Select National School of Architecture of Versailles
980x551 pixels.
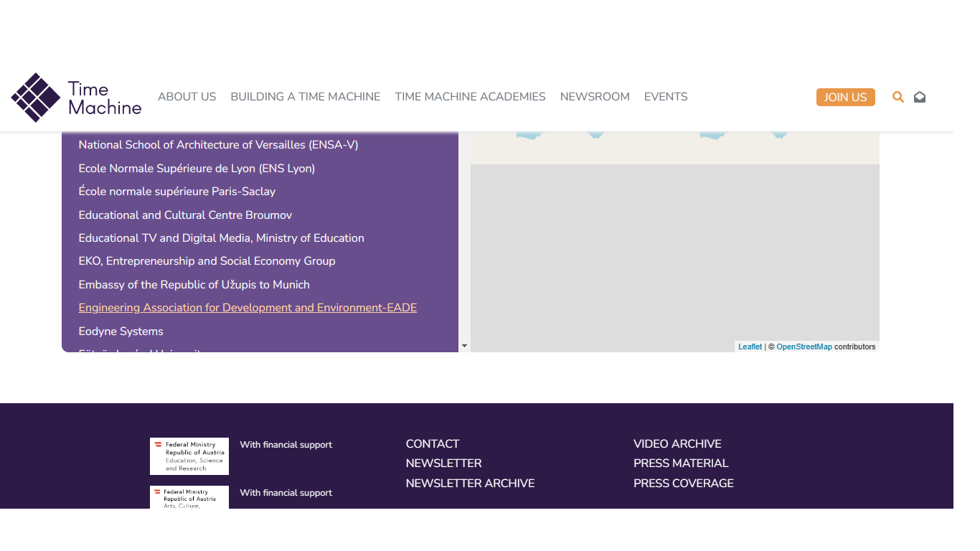click(x=218, y=145)
